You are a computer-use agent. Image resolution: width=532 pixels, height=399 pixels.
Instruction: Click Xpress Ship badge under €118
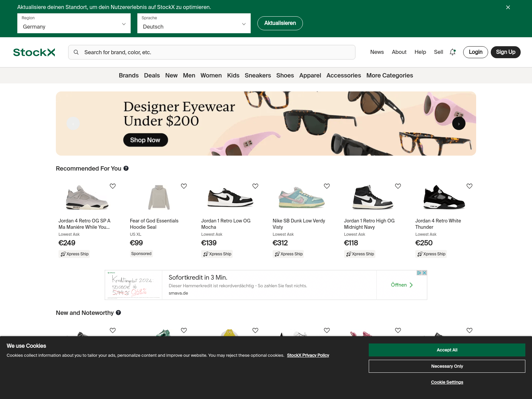tap(360, 254)
